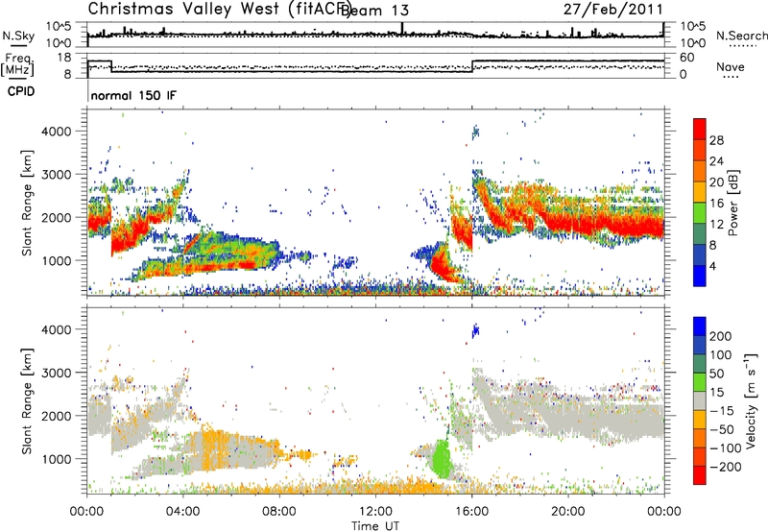768x532 pixels.
Task: Click the gray segment of the Velocity colorbar
Action: pos(700,400)
